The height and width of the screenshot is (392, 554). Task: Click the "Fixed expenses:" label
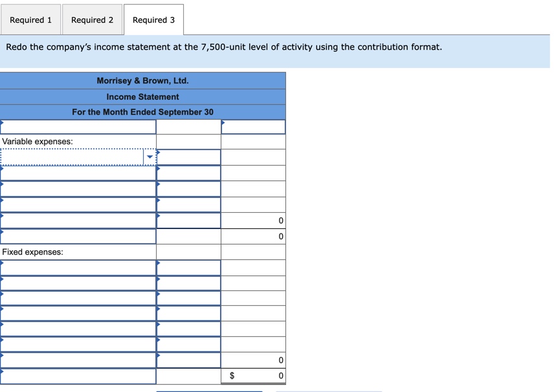[x=32, y=252]
